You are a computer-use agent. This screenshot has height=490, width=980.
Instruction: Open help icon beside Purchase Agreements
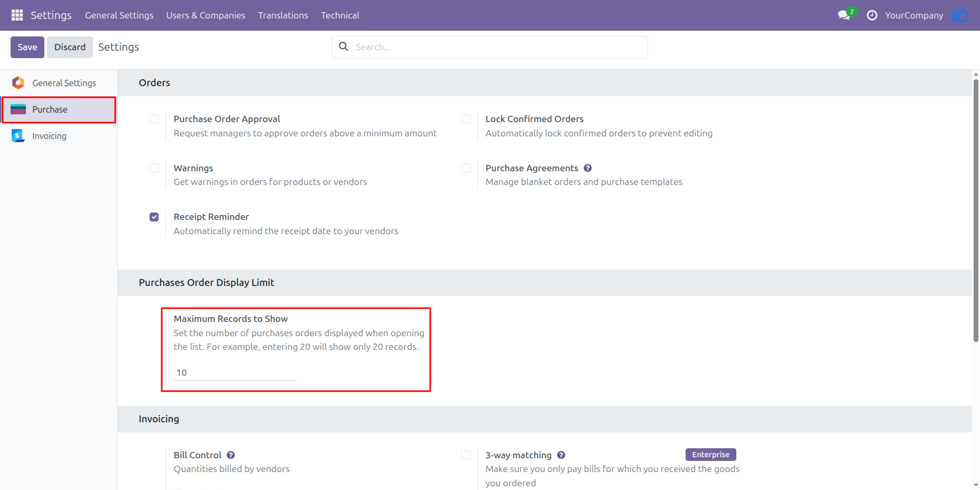[588, 168]
